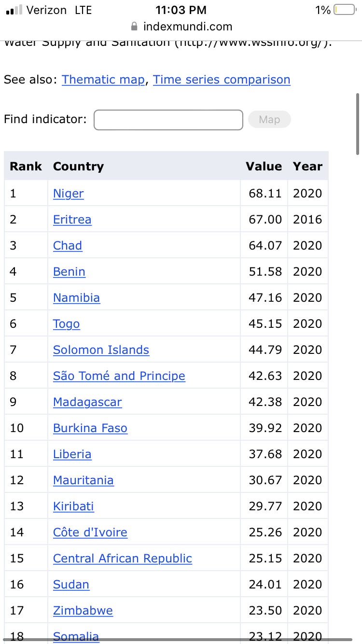Focus the Find indicator text field
The height and width of the screenshot is (644, 362).
[168, 120]
